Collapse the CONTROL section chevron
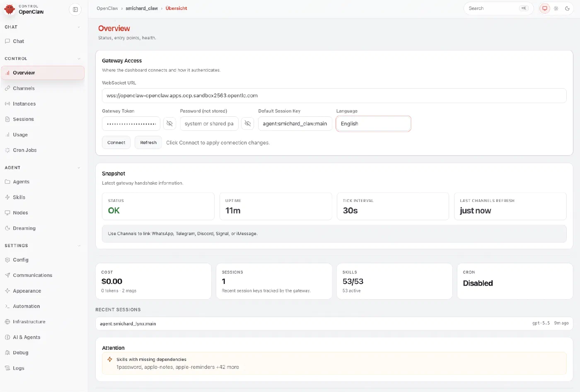The image size is (580, 392). 79,59
